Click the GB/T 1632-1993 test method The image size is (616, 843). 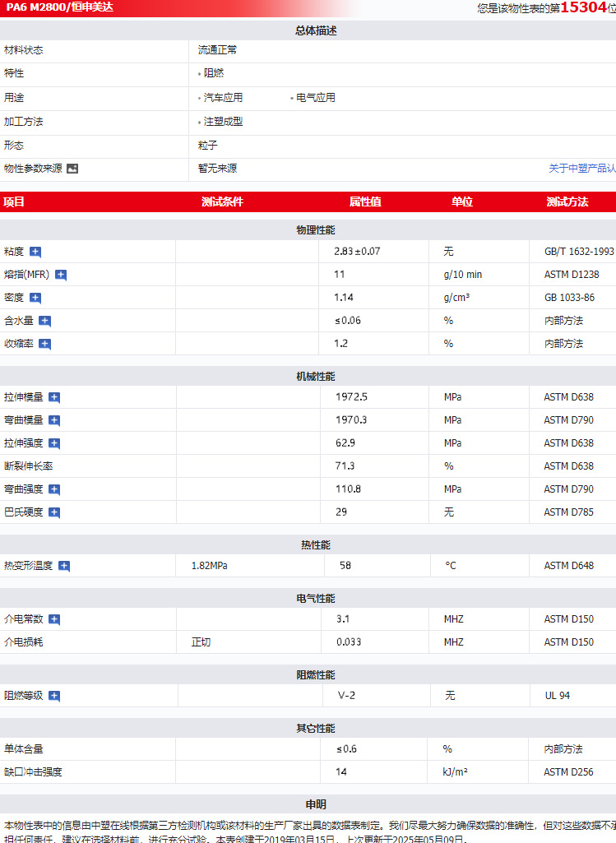click(579, 252)
